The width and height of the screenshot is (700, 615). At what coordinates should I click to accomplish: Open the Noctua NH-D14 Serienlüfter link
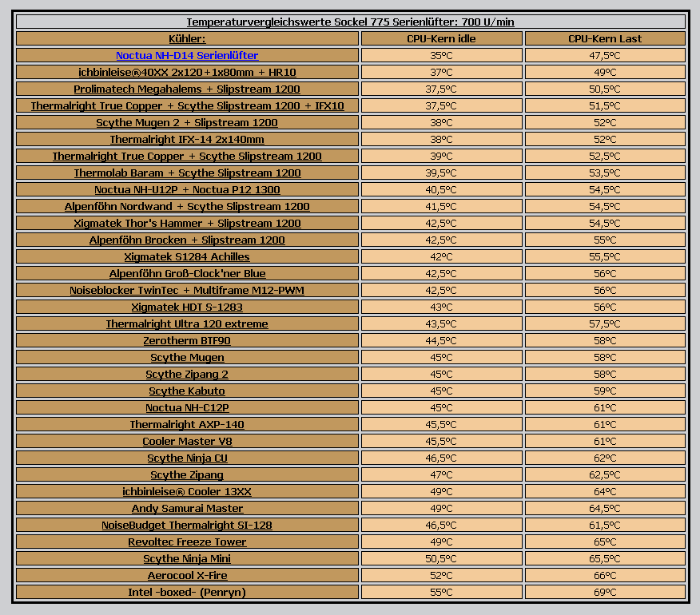point(187,55)
